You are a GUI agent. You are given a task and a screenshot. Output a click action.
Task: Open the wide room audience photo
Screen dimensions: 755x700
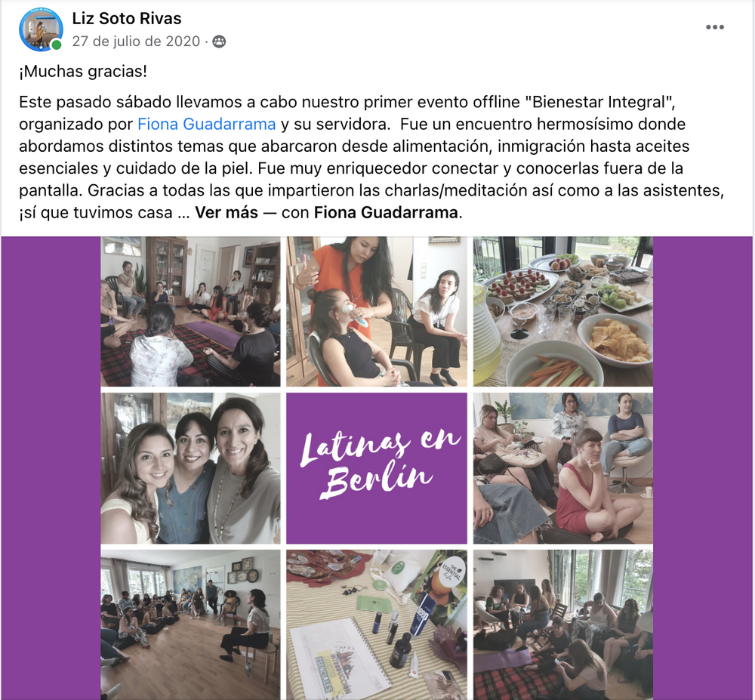click(x=190, y=625)
